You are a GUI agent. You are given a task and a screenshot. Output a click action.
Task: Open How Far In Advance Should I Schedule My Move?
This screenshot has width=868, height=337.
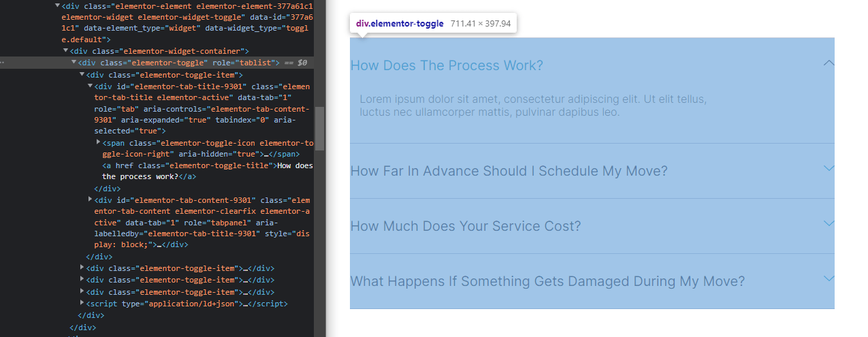[509, 171]
